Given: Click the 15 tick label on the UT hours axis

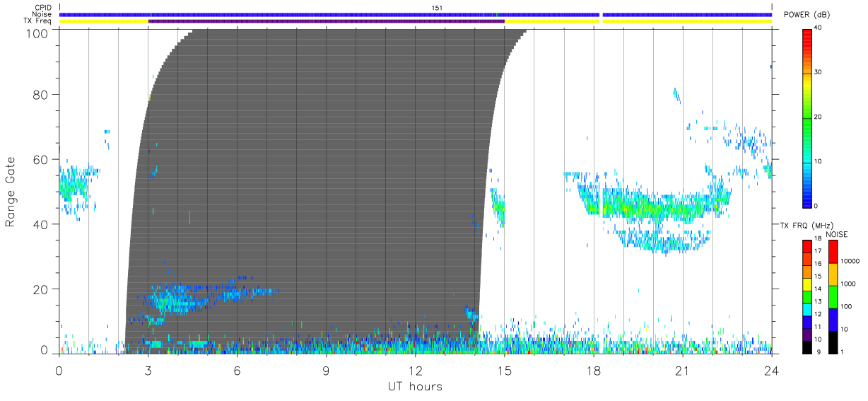Looking at the screenshot, I should pyautogui.click(x=504, y=371).
